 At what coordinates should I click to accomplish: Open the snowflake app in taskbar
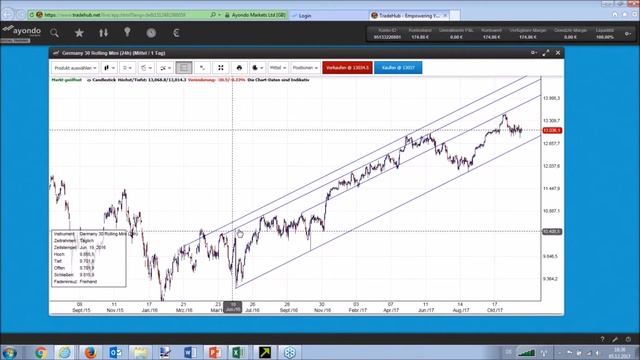pyautogui.click(x=289, y=352)
